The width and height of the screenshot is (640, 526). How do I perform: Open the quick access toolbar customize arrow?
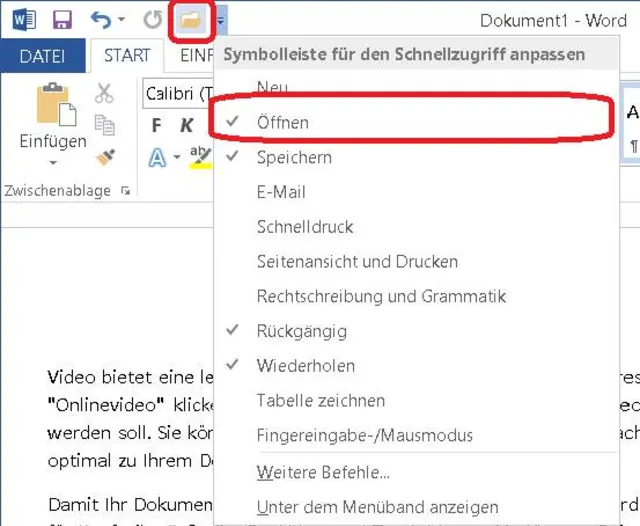tap(220, 19)
